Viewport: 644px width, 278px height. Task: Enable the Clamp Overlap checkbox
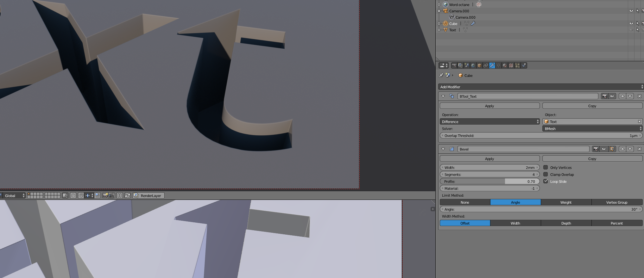546,174
